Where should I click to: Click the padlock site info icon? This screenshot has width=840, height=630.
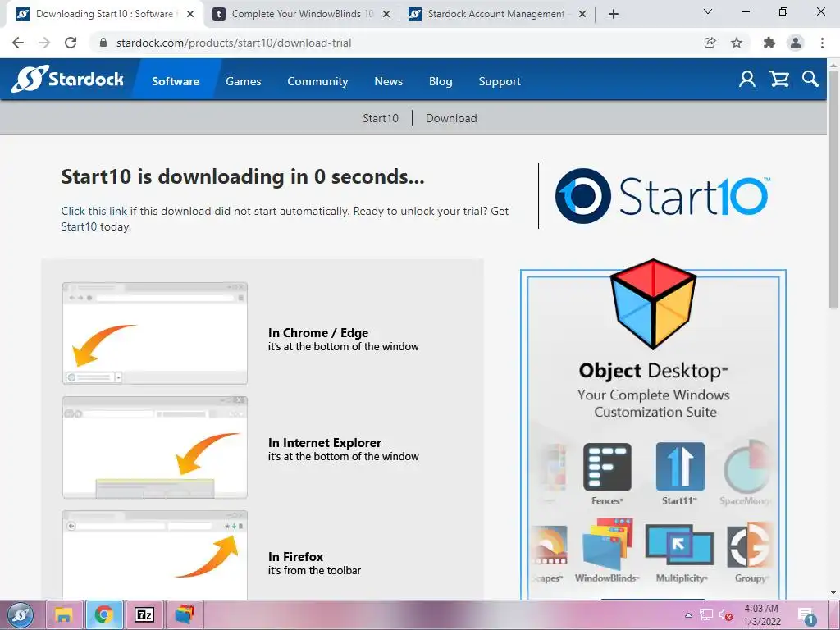pos(103,43)
